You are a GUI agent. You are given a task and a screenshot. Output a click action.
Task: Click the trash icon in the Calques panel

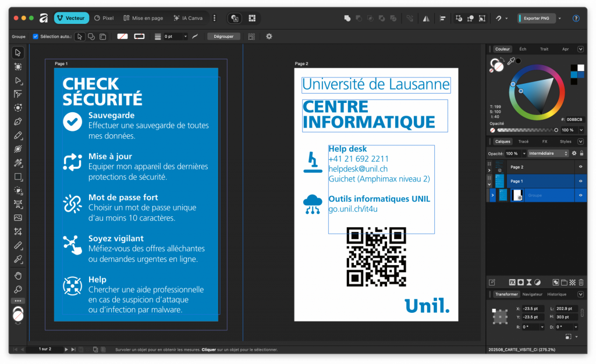click(580, 281)
